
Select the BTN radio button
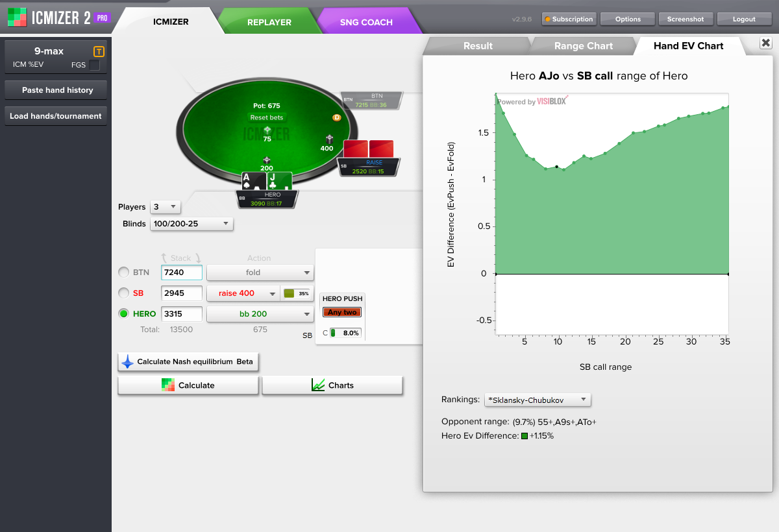(123, 272)
